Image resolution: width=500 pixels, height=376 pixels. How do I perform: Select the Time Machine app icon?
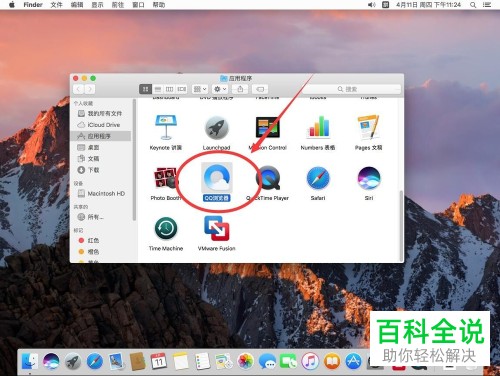[x=166, y=228]
